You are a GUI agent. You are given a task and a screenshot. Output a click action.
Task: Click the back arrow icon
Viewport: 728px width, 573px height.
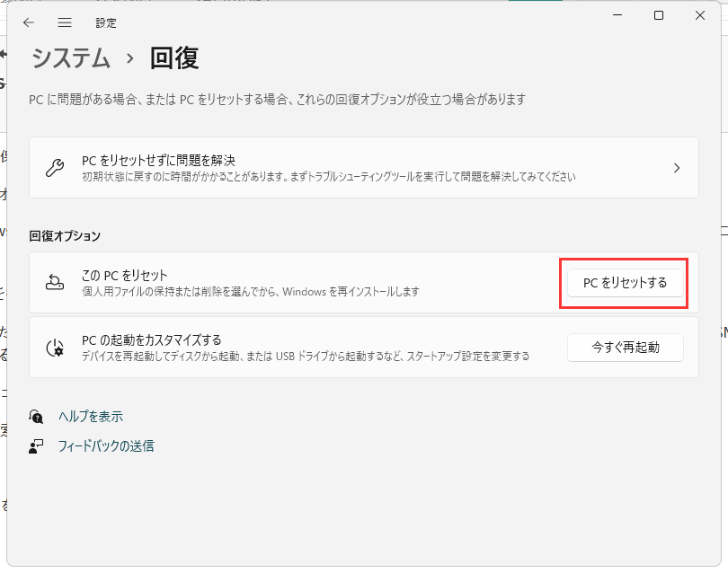tap(28, 22)
